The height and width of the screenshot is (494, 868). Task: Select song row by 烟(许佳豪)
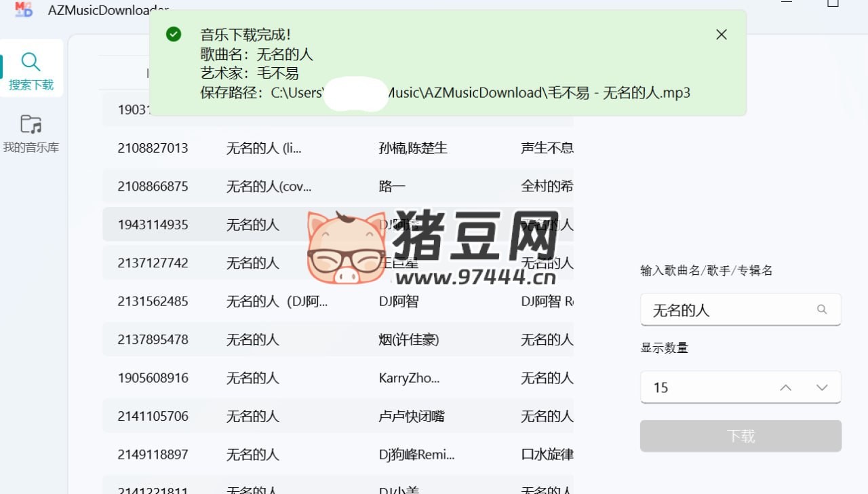tap(338, 339)
